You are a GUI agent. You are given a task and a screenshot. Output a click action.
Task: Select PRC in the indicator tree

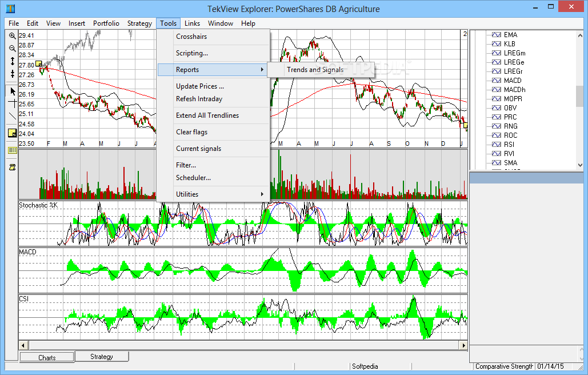(510, 117)
